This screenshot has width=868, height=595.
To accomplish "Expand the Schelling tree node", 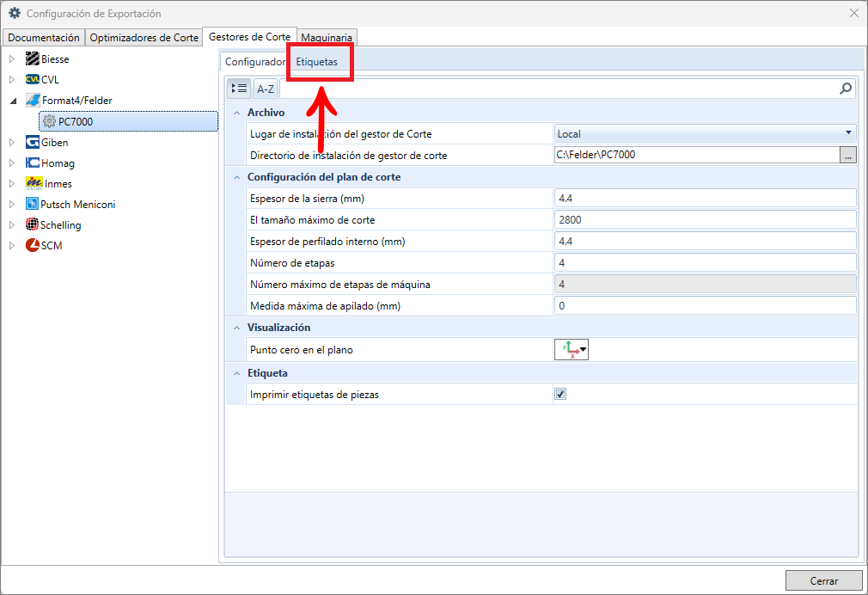I will click(12, 224).
